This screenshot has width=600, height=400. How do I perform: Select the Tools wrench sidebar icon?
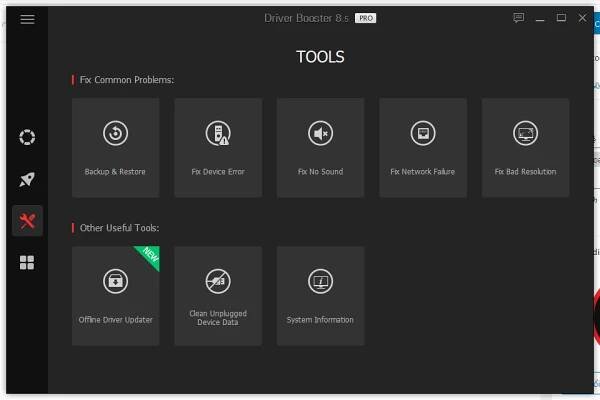pyautogui.click(x=27, y=221)
